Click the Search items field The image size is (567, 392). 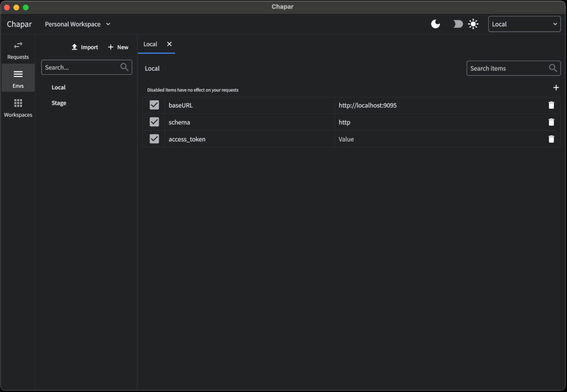[x=507, y=69]
